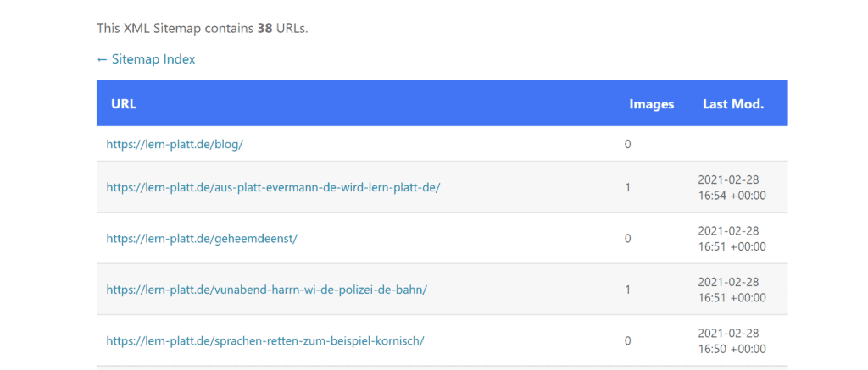Go back to the Sitemap Index
The width and height of the screenshot is (868, 370).
point(146,59)
